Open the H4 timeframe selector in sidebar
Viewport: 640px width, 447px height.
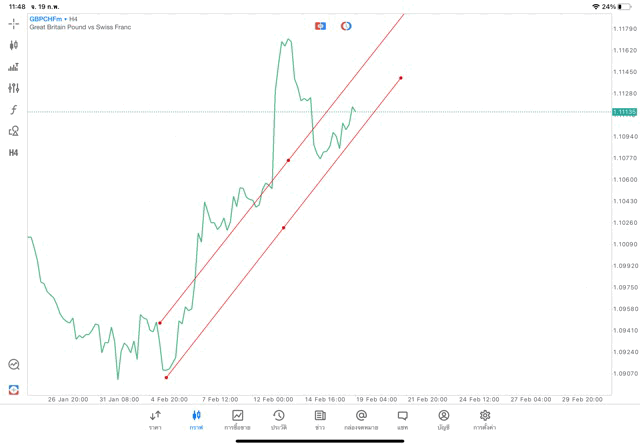14,153
